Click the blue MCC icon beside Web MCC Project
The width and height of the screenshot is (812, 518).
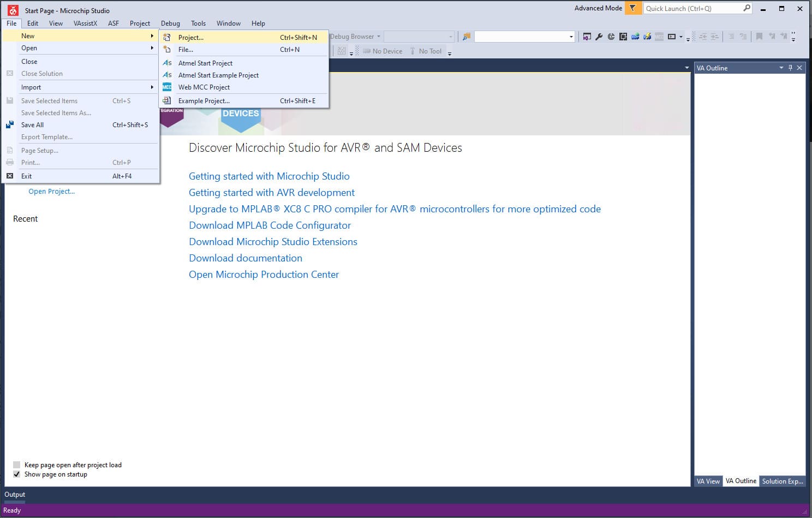[167, 87]
